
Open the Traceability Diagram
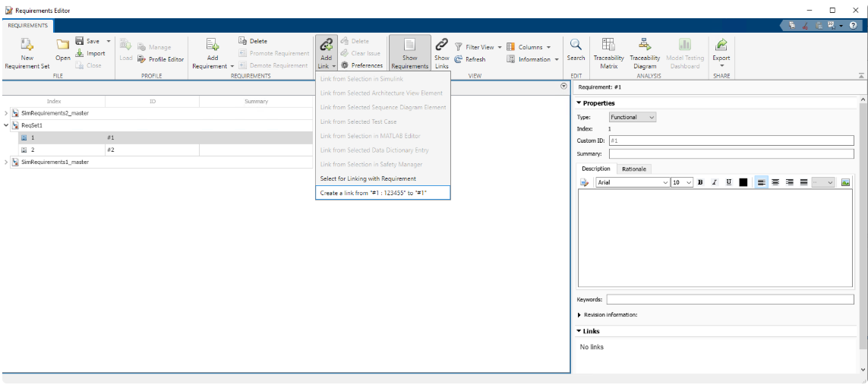coord(645,45)
